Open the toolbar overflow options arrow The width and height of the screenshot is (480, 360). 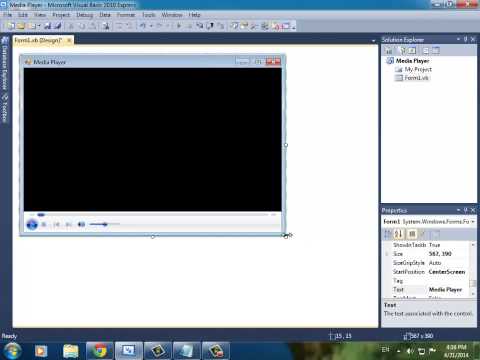294,27
